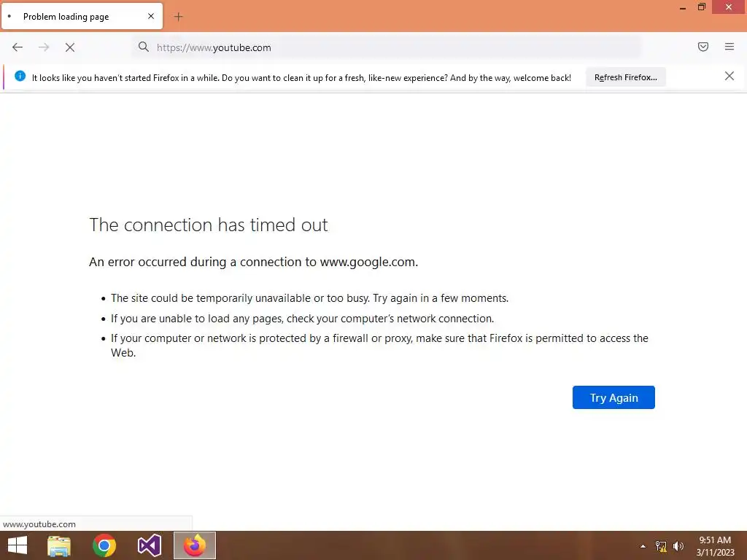The image size is (747, 560).
Task: Click the clock showing 9:51 AM
Action: (715, 546)
